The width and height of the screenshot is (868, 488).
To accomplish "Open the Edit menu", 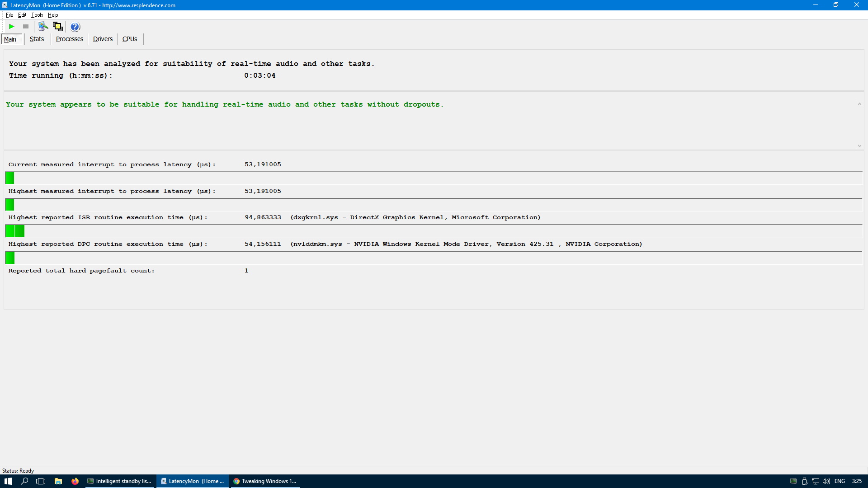I will coord(22,15).
